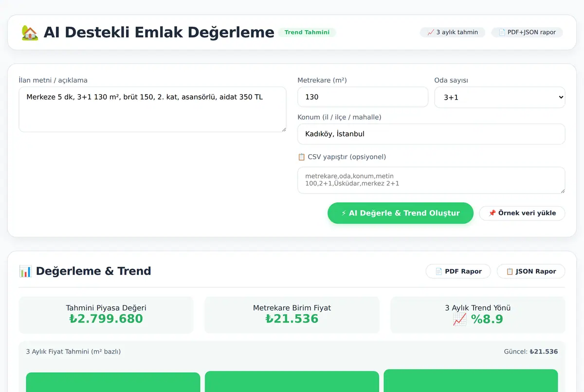Click the PDF+JSON rapor pill
The height and width of the screenshot is (392, 584).
pos(527,32)
